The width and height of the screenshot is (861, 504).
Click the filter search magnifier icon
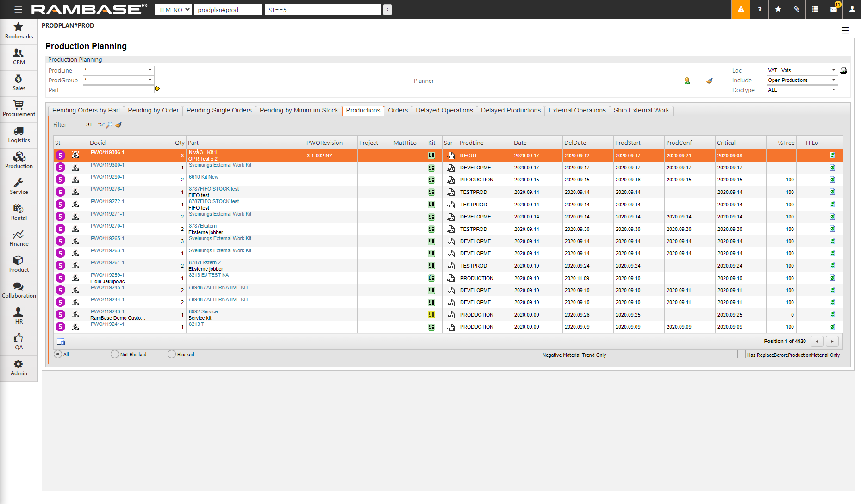109,125
